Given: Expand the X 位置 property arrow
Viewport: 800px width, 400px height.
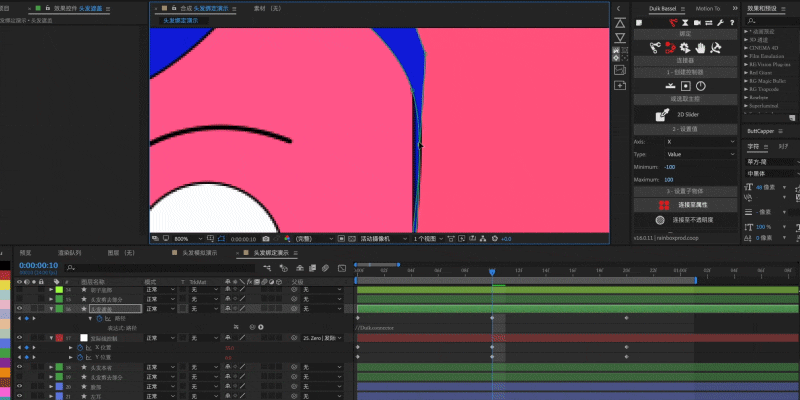Looking at the screenshot, I should [x=71, y=347].
